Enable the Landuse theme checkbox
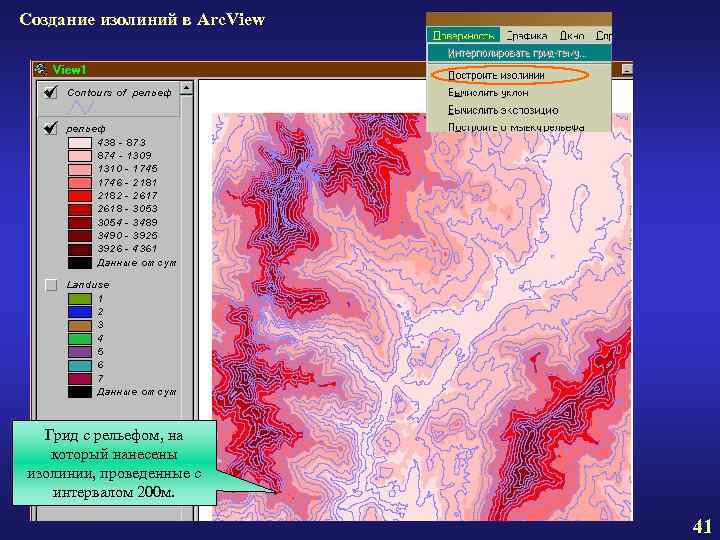The width and height of the screenshot is (720, 540). click(x=51, y=285)
